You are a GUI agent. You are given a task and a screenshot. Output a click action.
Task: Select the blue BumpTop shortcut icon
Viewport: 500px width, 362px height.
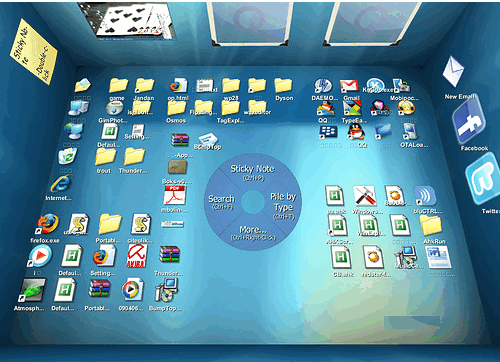tap(207, 139)
